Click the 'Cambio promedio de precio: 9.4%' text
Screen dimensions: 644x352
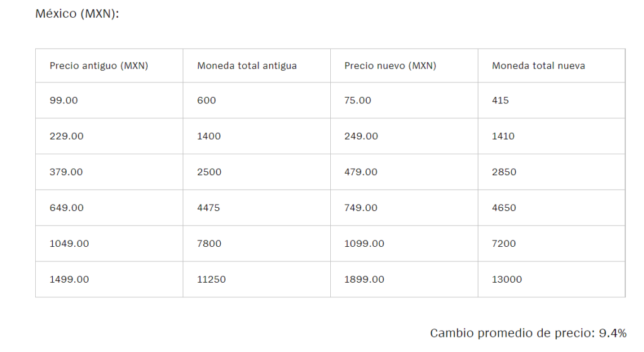[528, 333]
